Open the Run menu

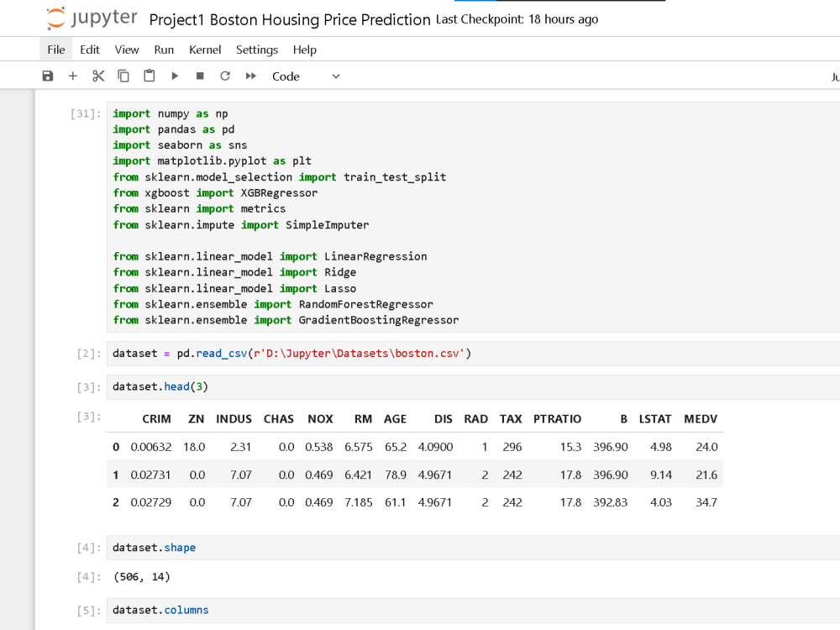(164, 50)
